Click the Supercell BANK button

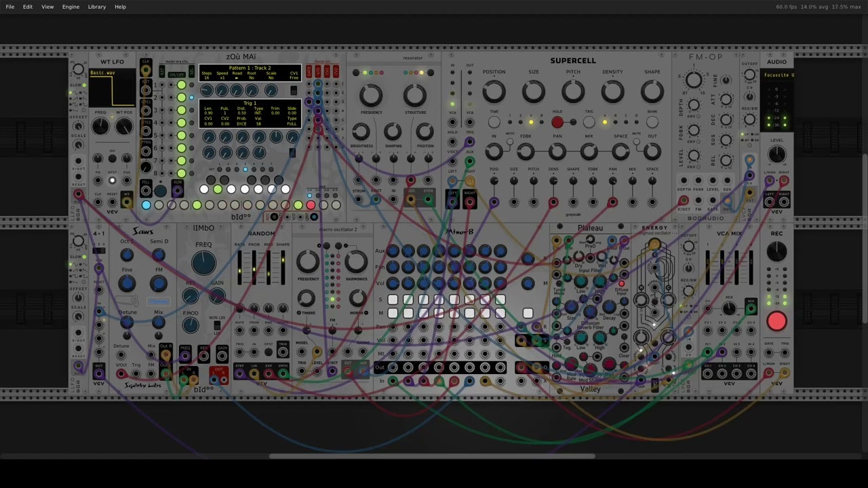[652, 123]
